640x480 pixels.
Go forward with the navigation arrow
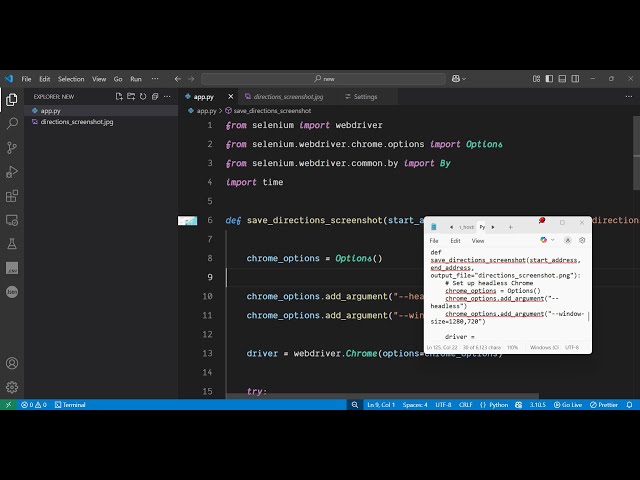coord(191,79)
